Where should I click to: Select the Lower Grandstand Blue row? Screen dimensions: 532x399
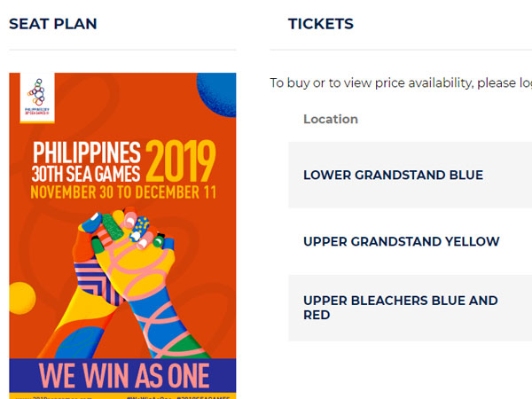tap(393, 175)
